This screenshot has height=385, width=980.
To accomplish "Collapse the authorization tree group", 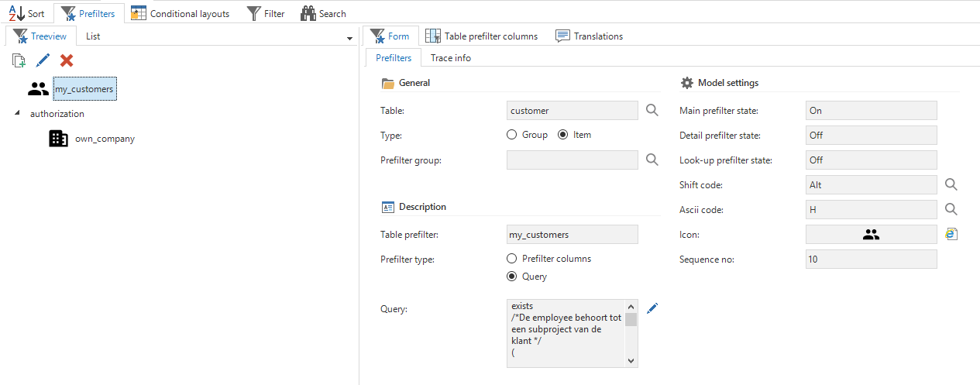I will [18, 113].
